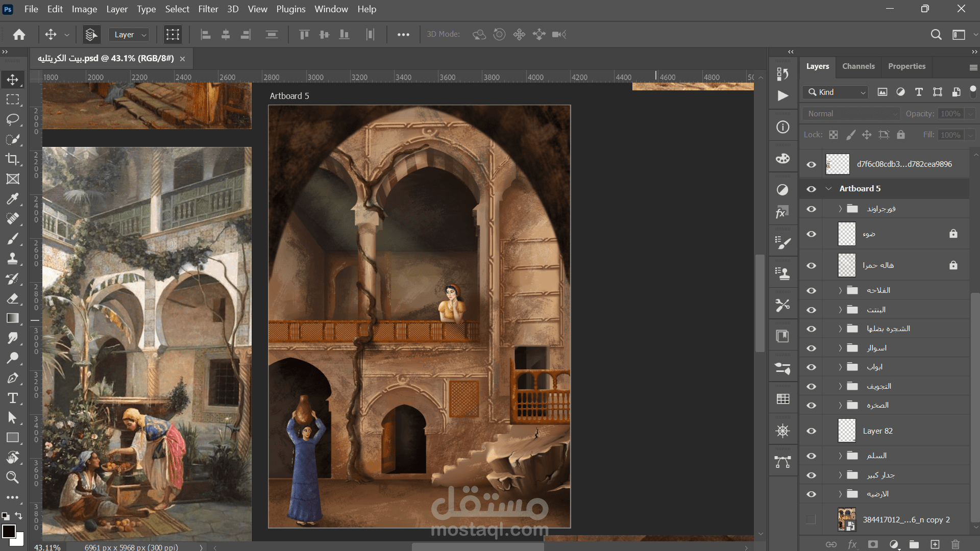
Task: Pick the Eyedropper tool
Action: (13, 199)
